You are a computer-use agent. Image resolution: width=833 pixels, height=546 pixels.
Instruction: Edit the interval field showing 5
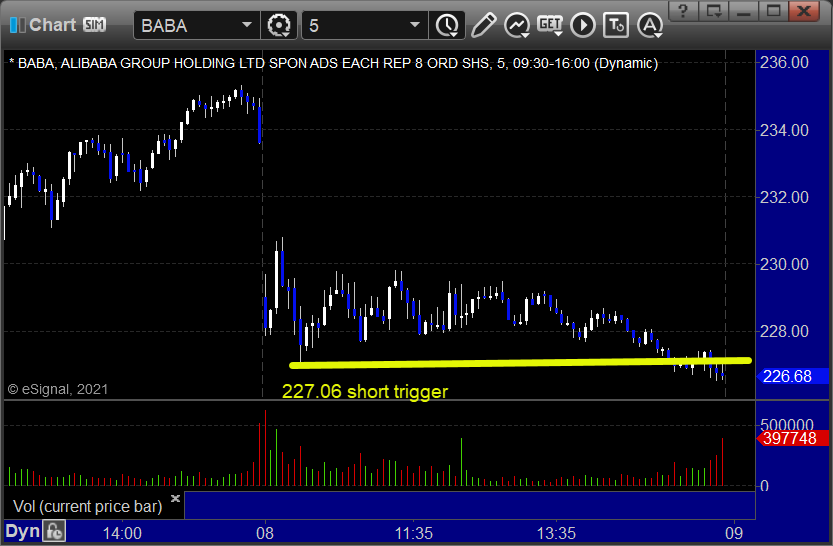[x=364, y=25]
